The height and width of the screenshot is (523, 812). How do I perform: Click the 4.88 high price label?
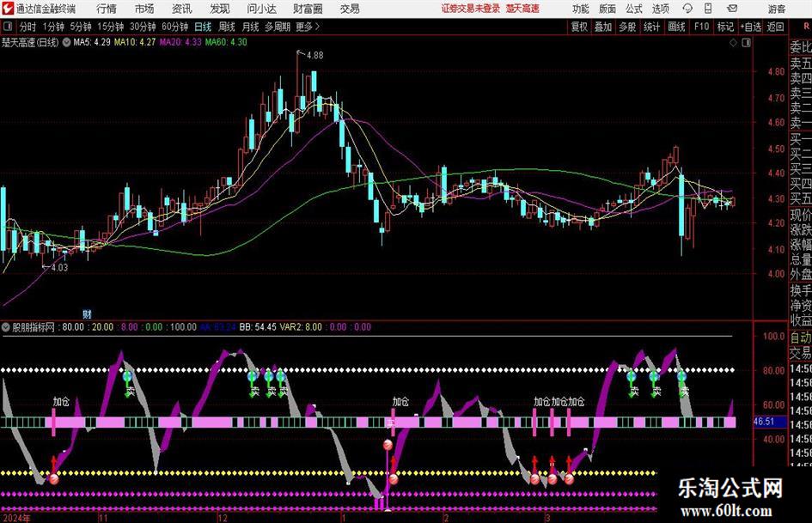pyautogui.click(x=314, y=56)
